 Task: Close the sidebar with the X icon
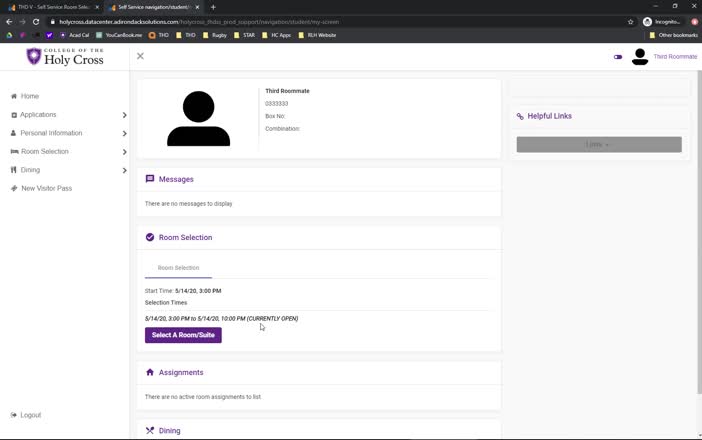coord(141,56)
